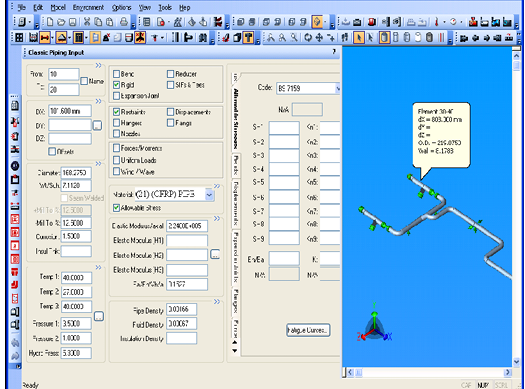Click the red undo arrow sidebar icon
The height and width of the screenshot is (389, 525).
15,285
